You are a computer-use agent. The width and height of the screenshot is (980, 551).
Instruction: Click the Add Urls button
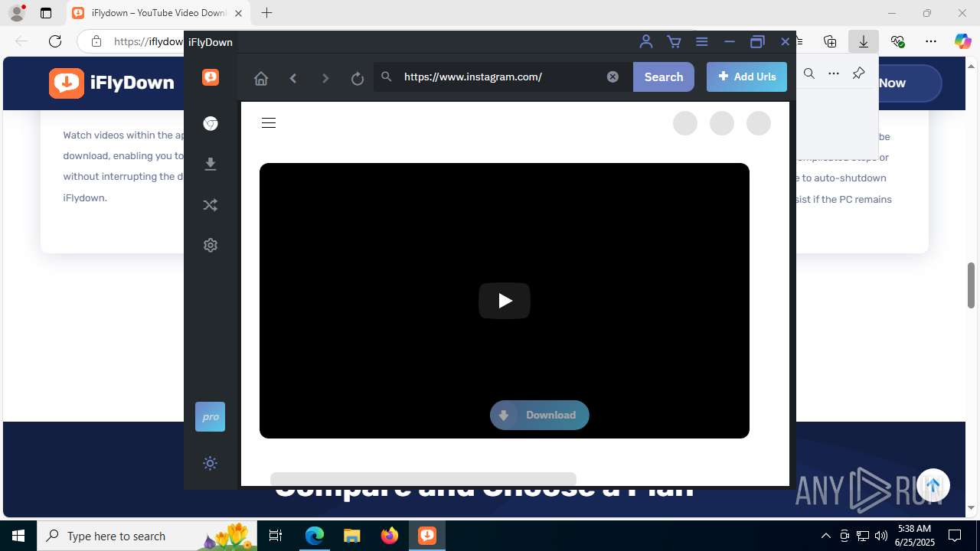tap(746, 77)
